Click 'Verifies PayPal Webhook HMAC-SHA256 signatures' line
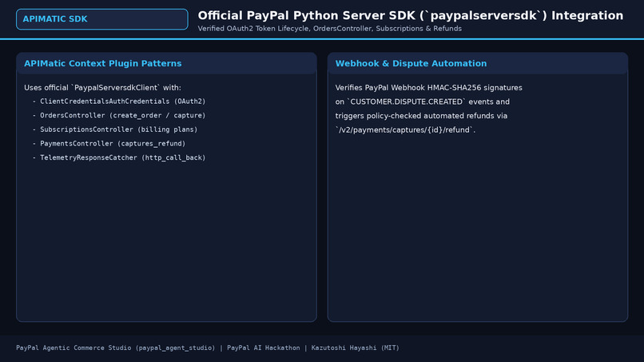The width and height of the screenshot is (644, 362). [429, 88]
